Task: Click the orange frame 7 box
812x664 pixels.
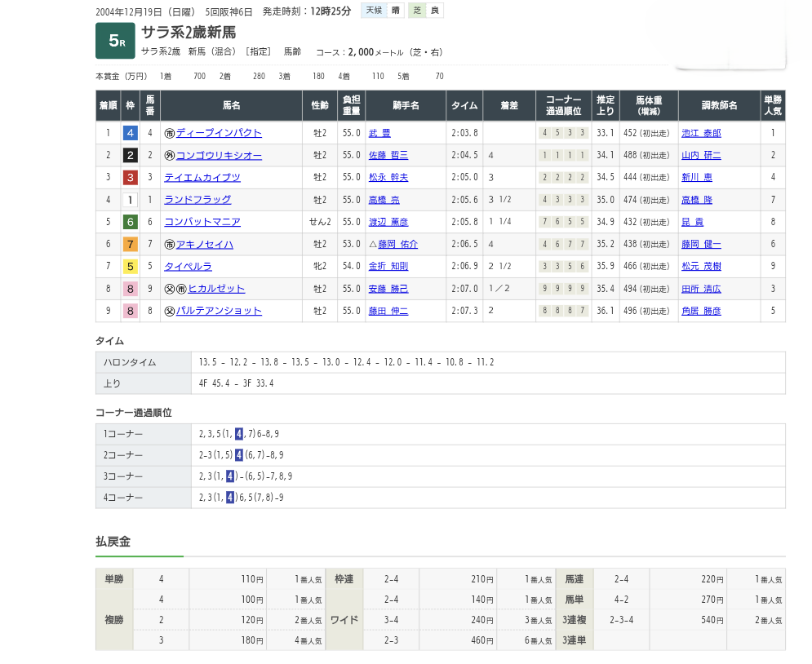Action: (130, 244)
